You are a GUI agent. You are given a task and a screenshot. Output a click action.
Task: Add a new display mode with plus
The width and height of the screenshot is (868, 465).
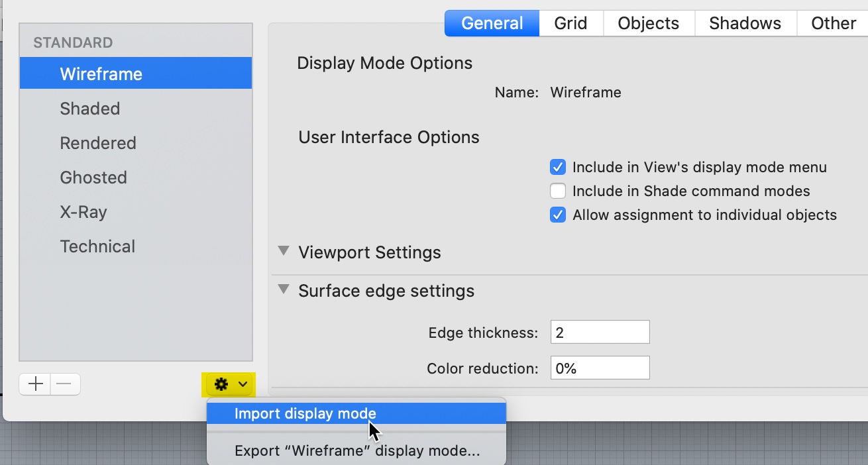pos(35,384)
